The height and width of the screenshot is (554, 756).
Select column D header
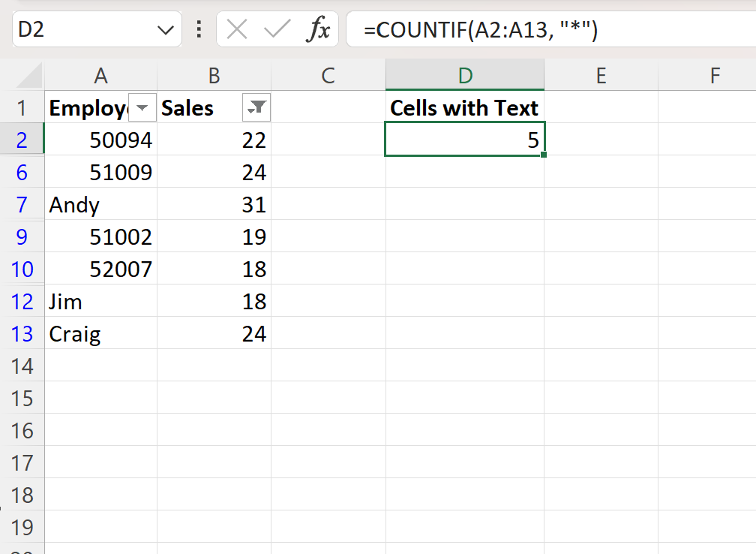465,75
